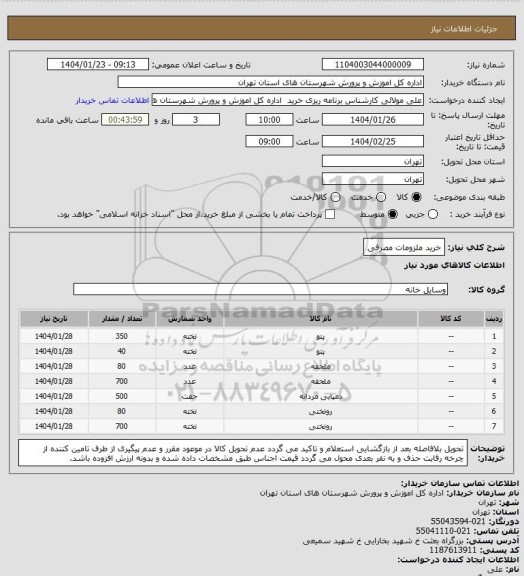The width and height of the screenshot is (524, 576).
Task: Click the کد کالا column header
Action: point(451,318)
